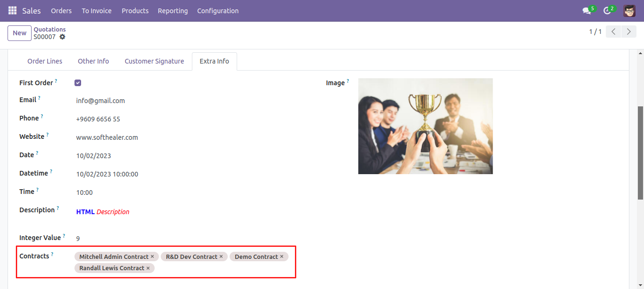Open the apps grid menu icon

(12, 10)
